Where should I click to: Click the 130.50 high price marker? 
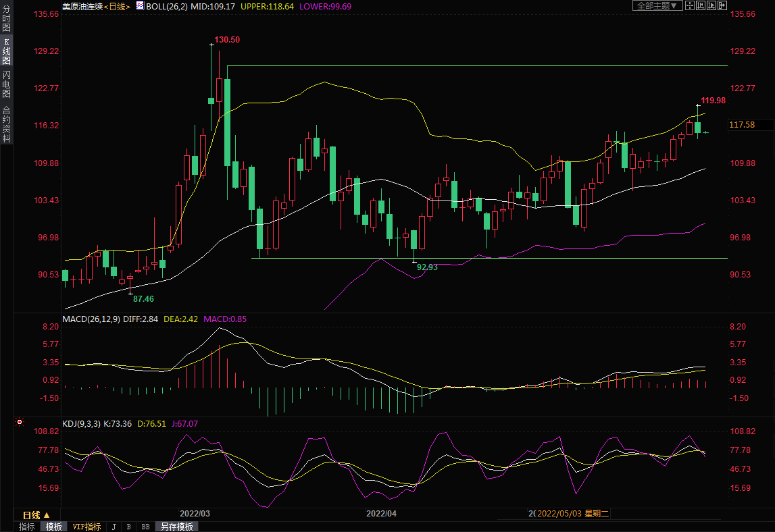tap(227, 40)
